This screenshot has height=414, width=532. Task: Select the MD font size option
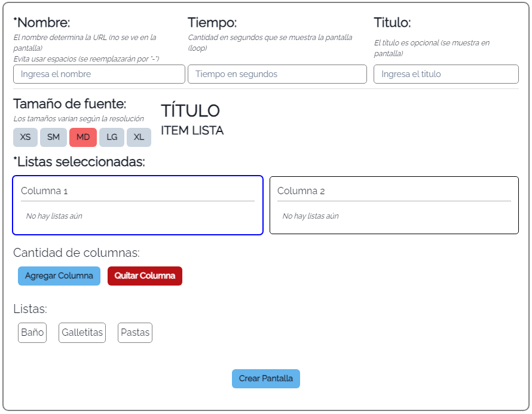click(x=83, y=137)
